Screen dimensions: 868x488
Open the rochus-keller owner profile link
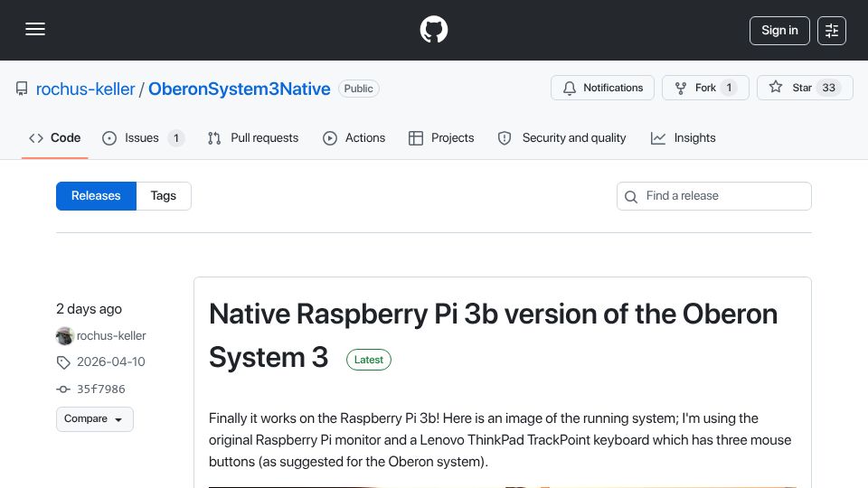85,89
